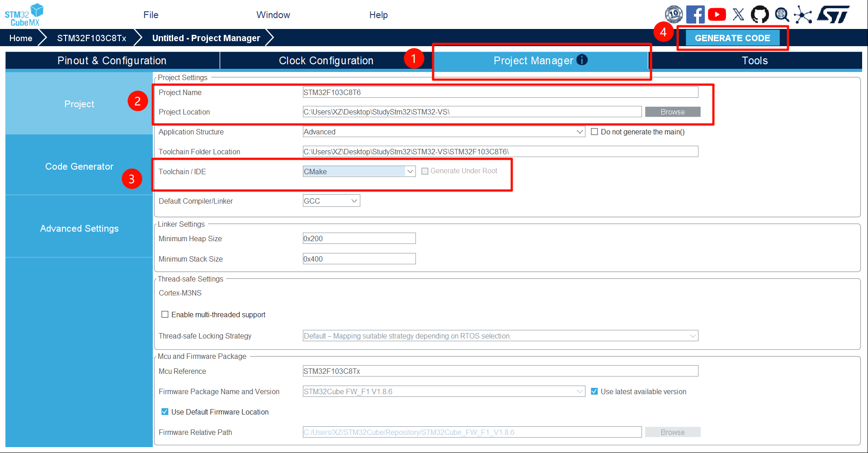Toggle Use latest available version checkbox
The image size is (868, 453).
coord(594,391)
